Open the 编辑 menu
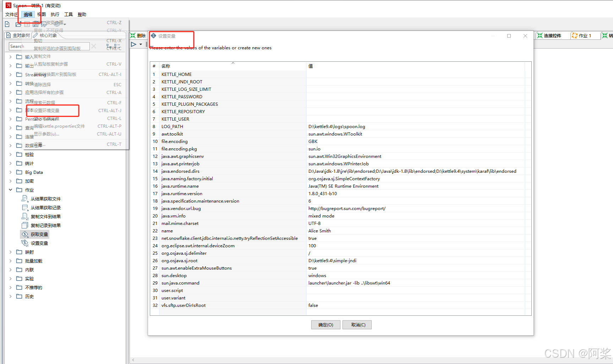 pyautogui.click(x=28, y=15)
